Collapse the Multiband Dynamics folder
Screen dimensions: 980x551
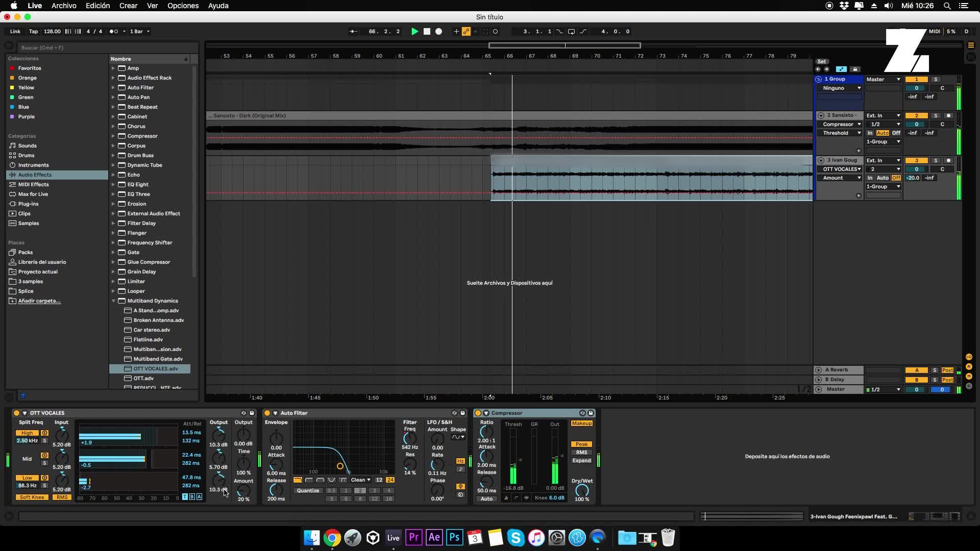click(x=113, y=300)
